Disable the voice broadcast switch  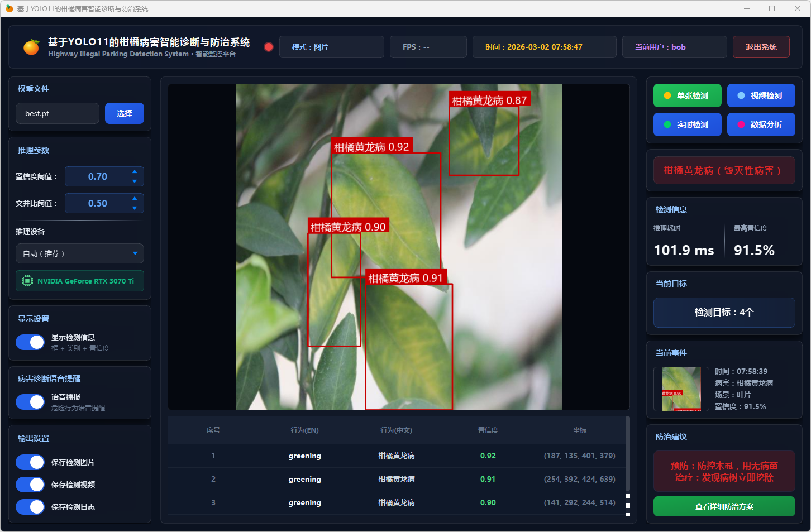coord(30,402)
